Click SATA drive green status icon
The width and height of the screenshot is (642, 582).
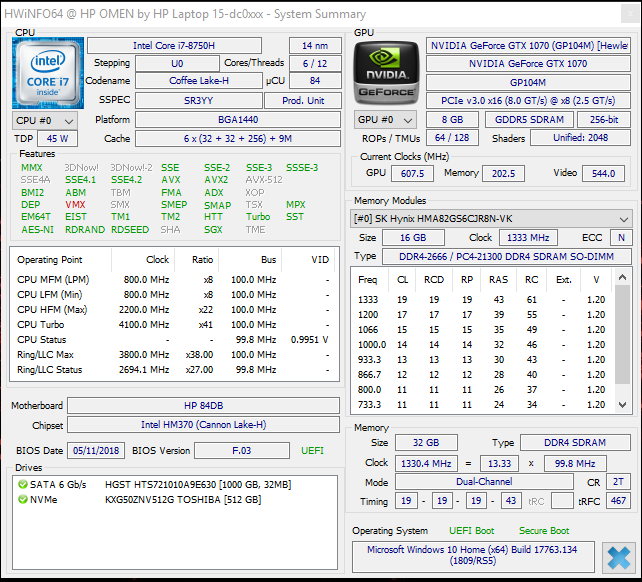click(x=23, y=485)
